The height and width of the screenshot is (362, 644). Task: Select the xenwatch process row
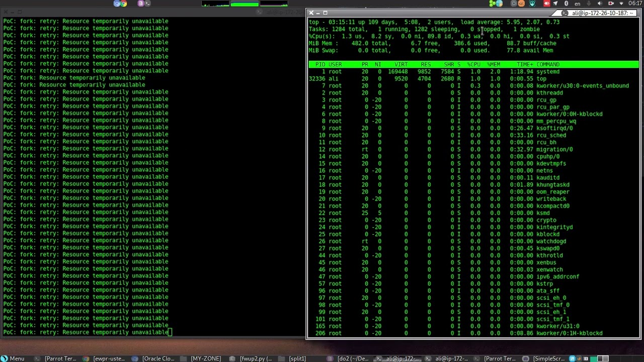click(473, 269)
